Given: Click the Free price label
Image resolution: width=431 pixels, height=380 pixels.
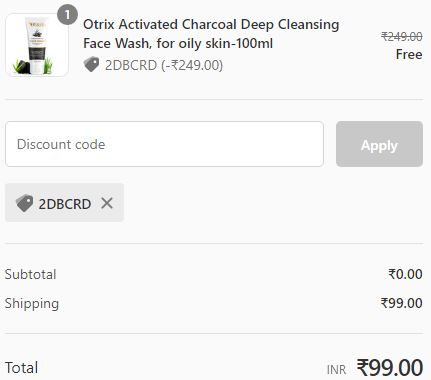Looking at the screenshot, I should pos(409,54).
